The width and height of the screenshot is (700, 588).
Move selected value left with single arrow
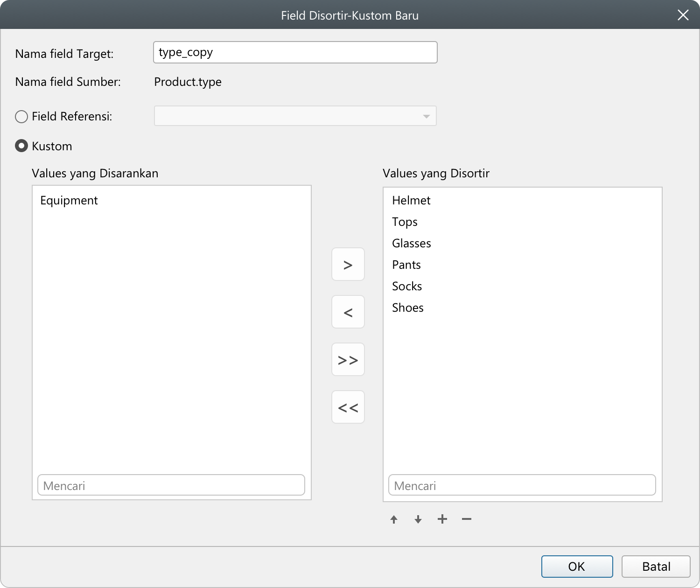coord(348,312)
